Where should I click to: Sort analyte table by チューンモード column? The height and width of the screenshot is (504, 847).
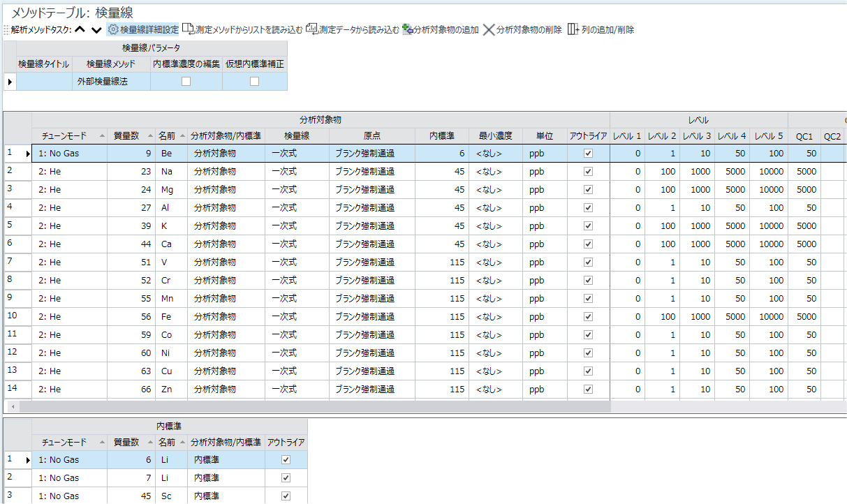click(70, 135)
